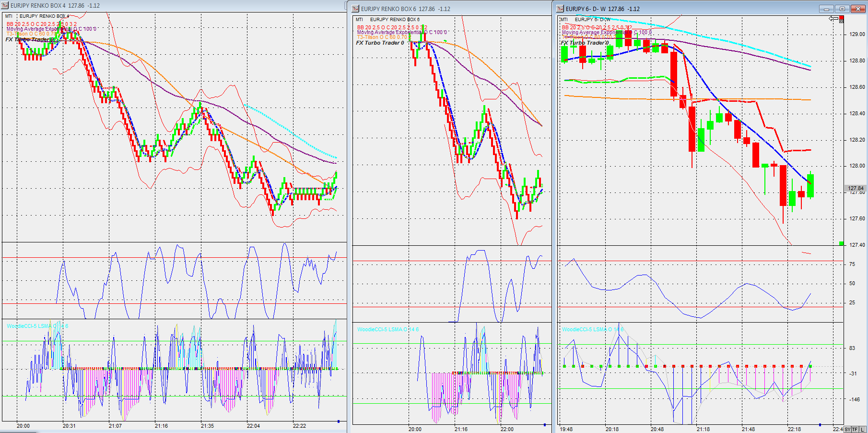
Task: Click the T3-Tilson indicator label in RENKO BOX 4
Action: point(34,34)
